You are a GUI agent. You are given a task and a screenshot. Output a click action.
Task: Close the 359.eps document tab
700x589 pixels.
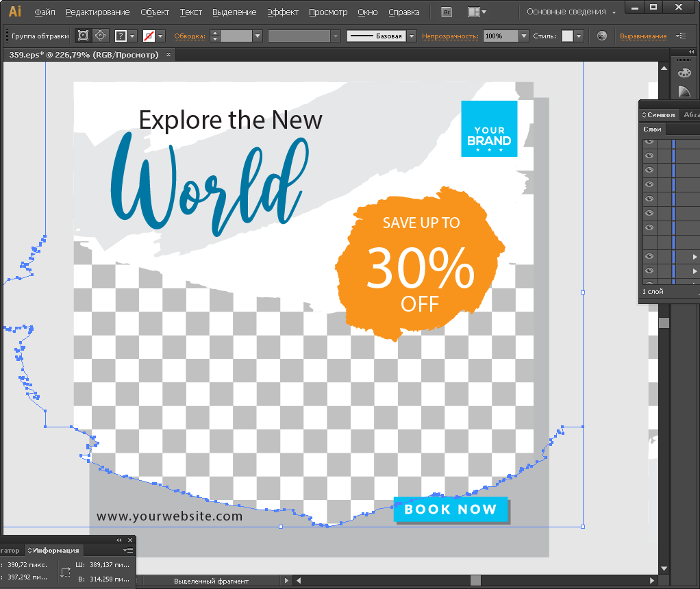168,54
